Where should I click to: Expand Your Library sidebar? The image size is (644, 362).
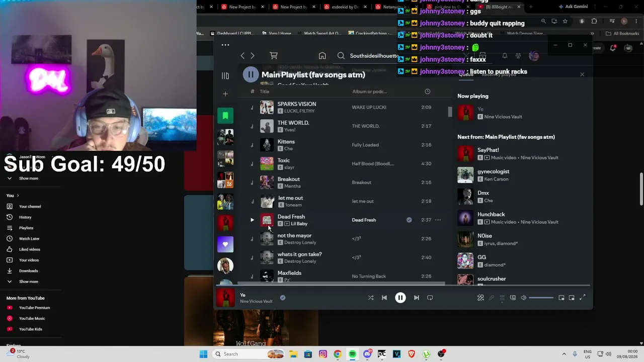pyautogui.click(x=225, y=75)
